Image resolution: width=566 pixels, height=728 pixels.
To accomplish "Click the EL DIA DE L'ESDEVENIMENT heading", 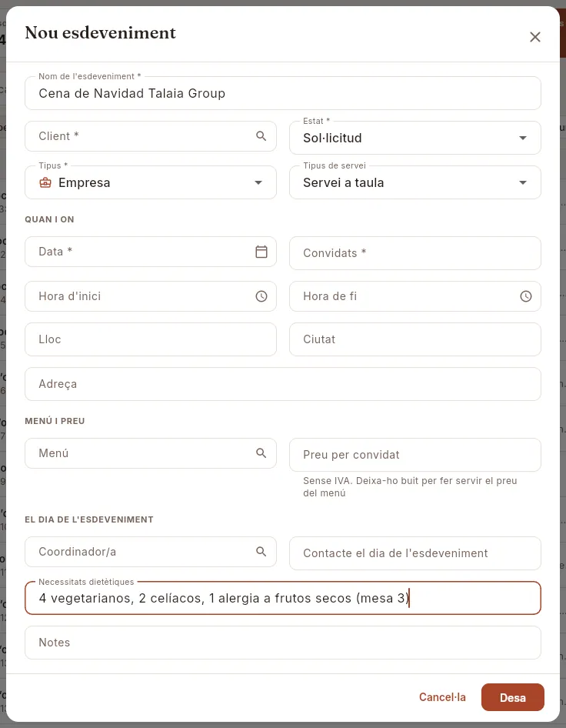I will point(89,519).
